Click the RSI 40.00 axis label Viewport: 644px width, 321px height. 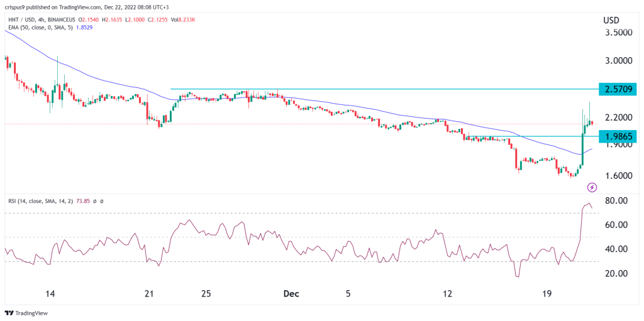pyautogui.click(x=615, y=249)
